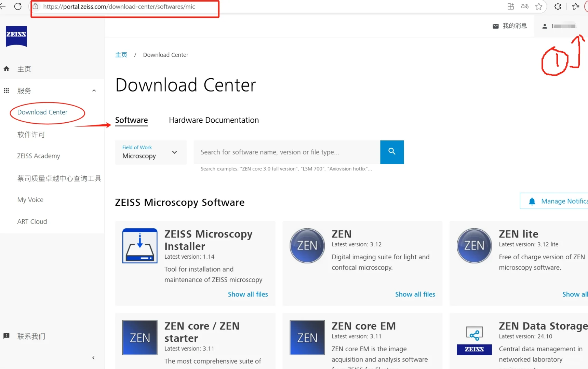This screenshot has height=369, width=588.
Task: Click the Manage Notifications bell button
Action: pos(554,201)
